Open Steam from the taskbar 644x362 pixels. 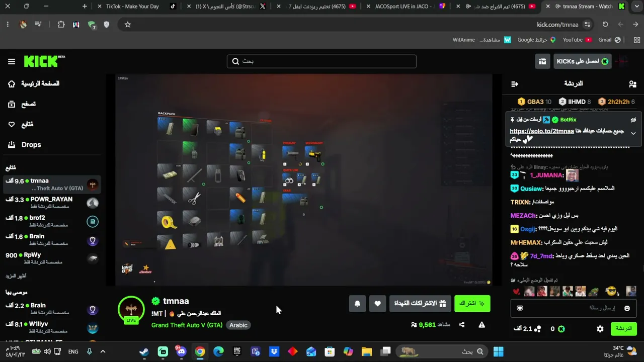144,352
